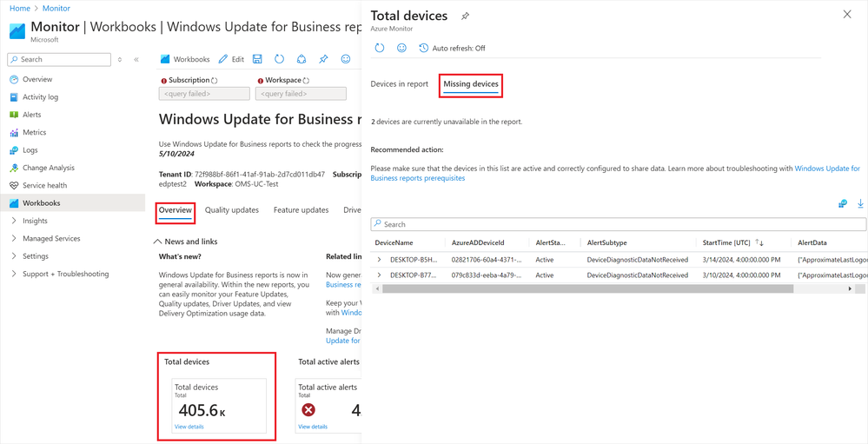The image size is (868, 444).
Task: Click View details under Total active alerts
Action: 313,427
